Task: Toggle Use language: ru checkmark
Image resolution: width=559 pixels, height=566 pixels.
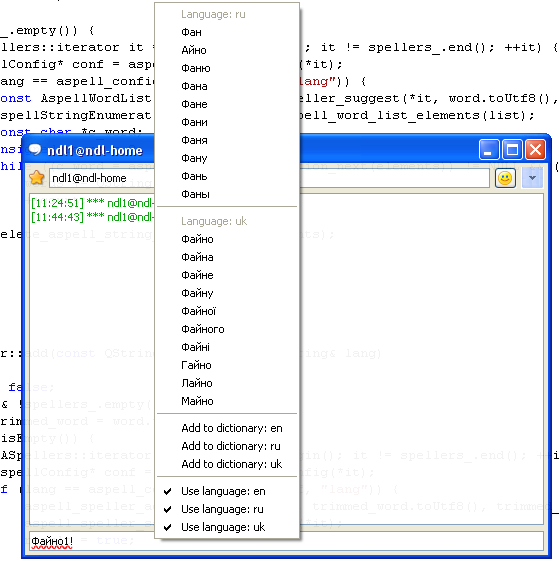Action: pos(227,509)
